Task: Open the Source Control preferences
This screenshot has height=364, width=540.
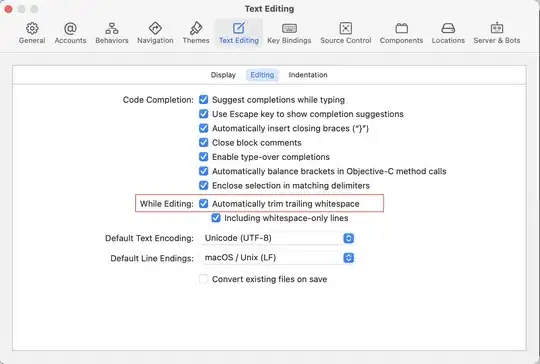Action: (346, 33)
